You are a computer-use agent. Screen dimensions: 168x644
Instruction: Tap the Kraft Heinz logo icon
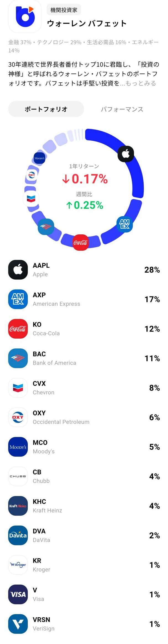click(18, 506)
